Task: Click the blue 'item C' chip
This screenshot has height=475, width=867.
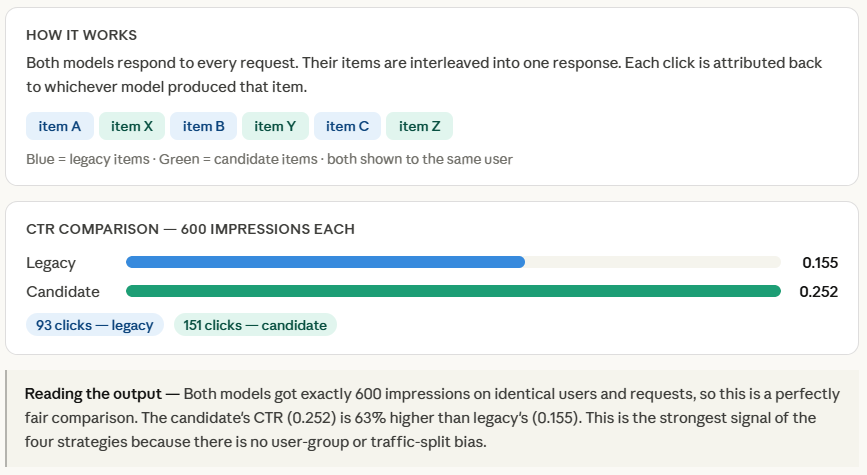Action: tap(347, 126)
